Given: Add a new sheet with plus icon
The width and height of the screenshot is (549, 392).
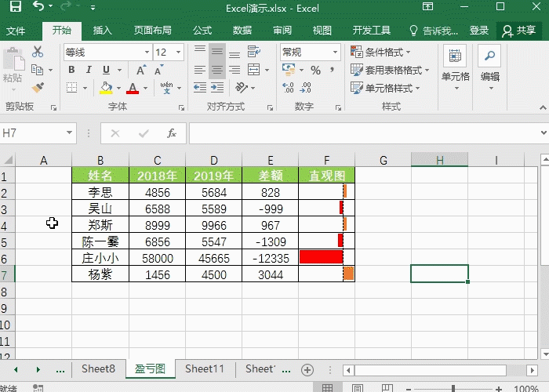Looking at the screenshot, I should (307, 370).
